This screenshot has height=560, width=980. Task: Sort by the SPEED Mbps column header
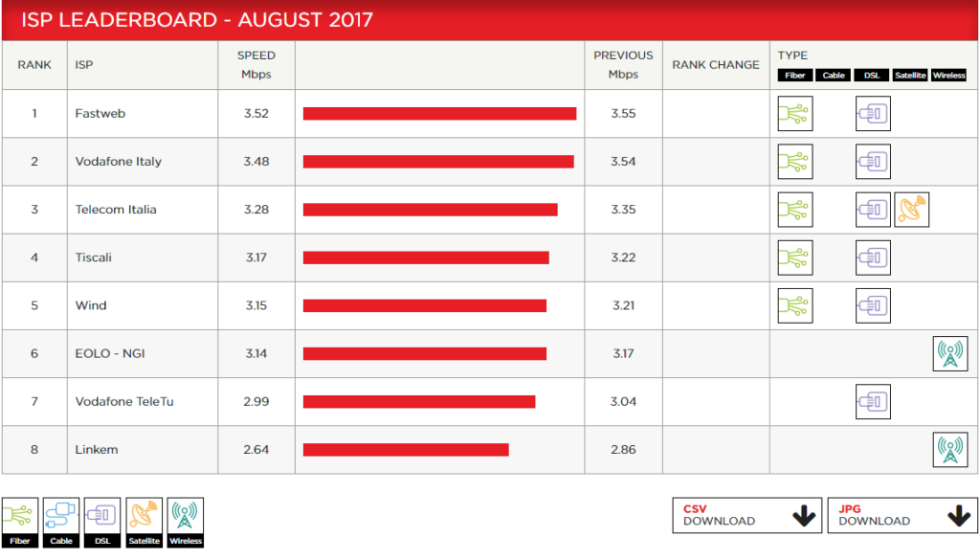[256, 65]
